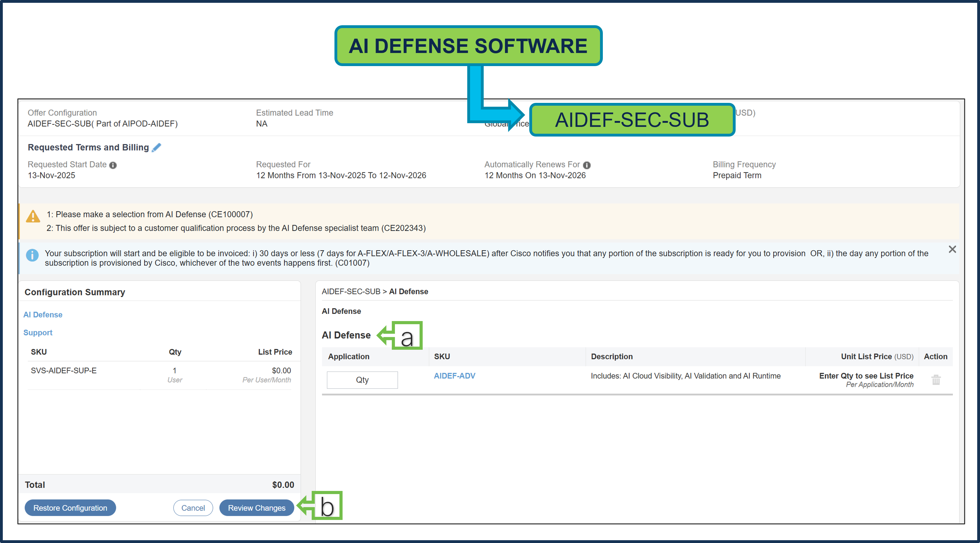Image resolution: width=980 pixels, height=543 pixels.
Task: Select AI Defense in the Configuration Summary
Action: click(43, 315)
